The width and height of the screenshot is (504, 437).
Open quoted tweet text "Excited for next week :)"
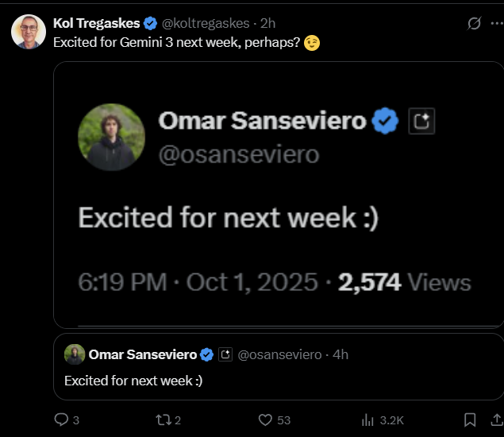pyautogui.click(x=133, y=381)
